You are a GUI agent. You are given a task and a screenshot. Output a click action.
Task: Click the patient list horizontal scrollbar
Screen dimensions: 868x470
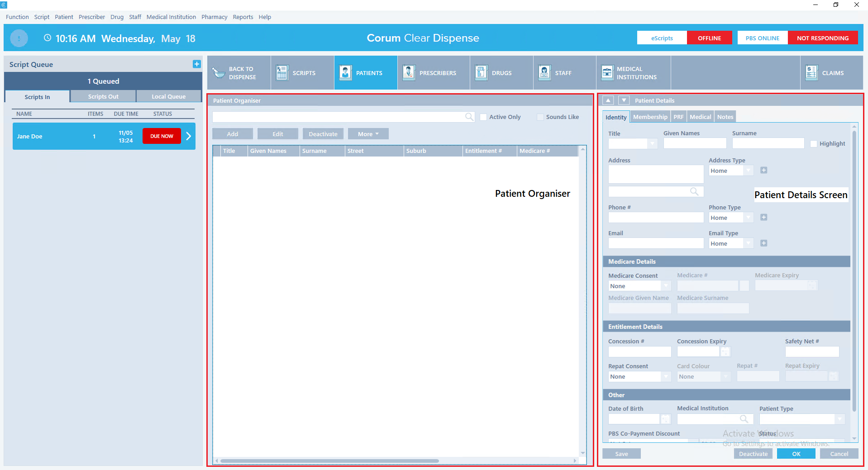click(x=329, y=461)
